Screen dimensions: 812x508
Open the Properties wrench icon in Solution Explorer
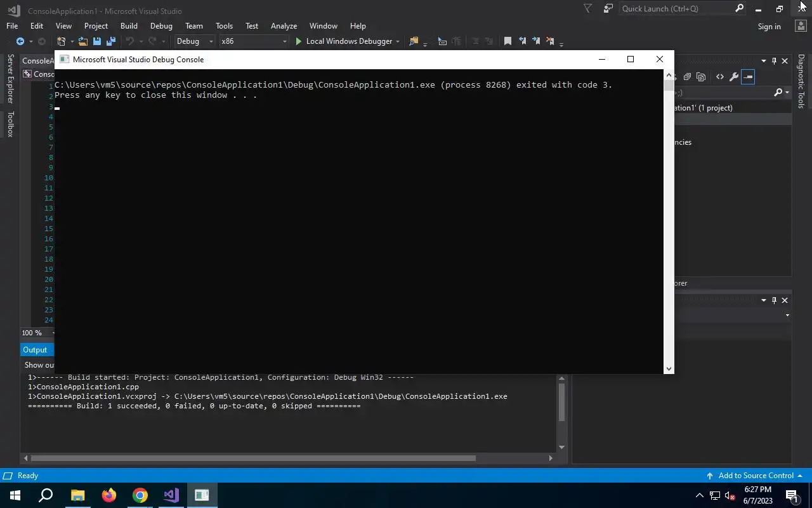click(x=734, y=77)
